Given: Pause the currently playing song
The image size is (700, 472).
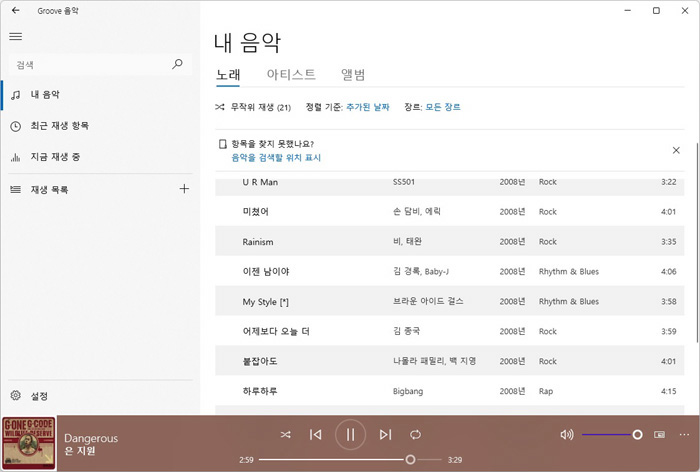Looking at the screenshot, I should pyautogui.click(x=350, y=434).
